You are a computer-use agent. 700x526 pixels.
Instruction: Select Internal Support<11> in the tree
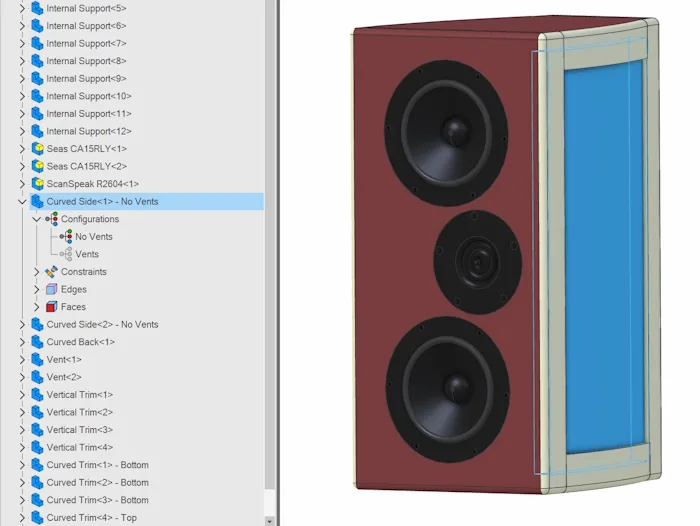click(x=89, y=113)
